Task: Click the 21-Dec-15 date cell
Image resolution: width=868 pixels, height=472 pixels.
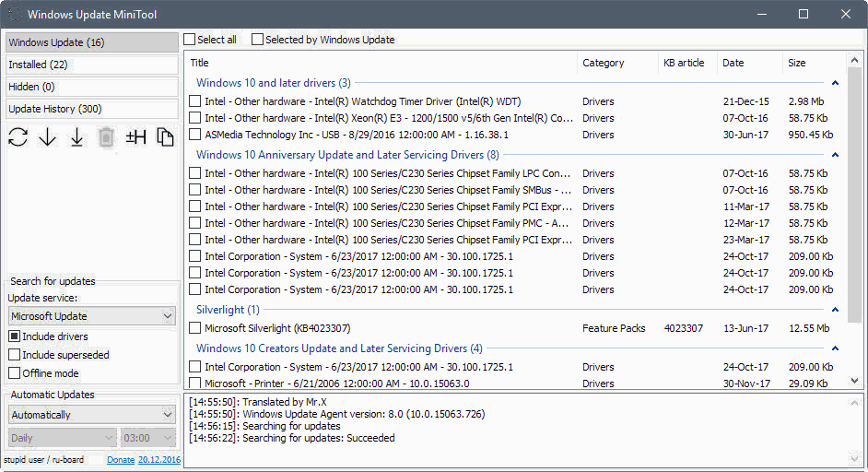Action: coord(745,101)
